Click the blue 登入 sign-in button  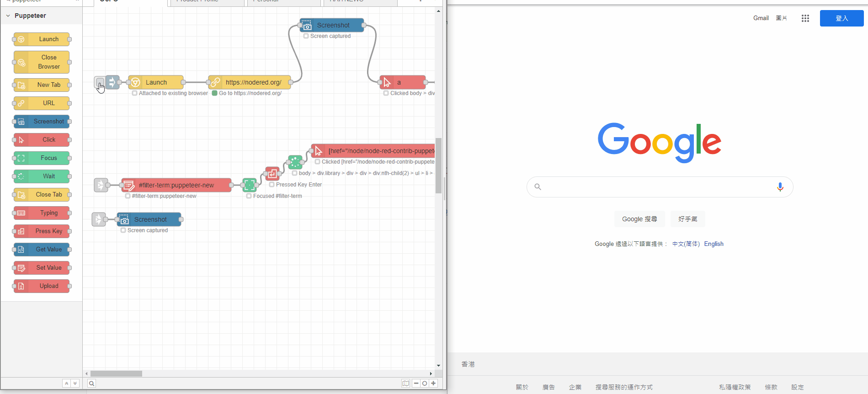[842, 18]
